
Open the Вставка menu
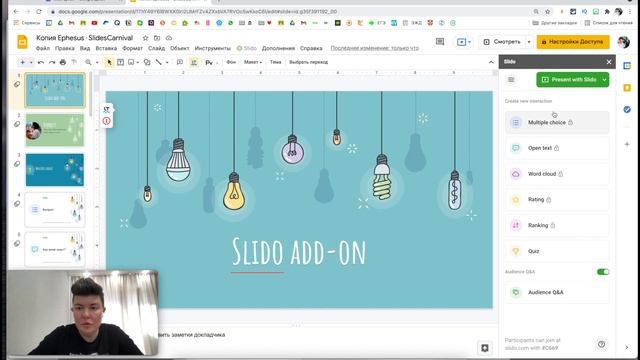coord(106,48)
